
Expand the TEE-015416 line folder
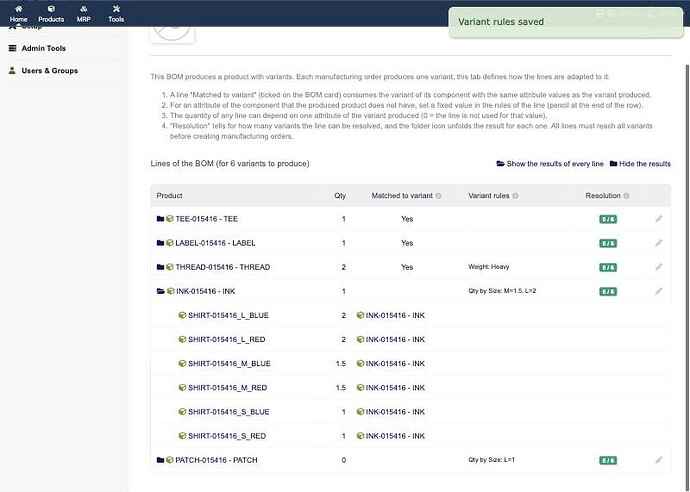(161, 219)
